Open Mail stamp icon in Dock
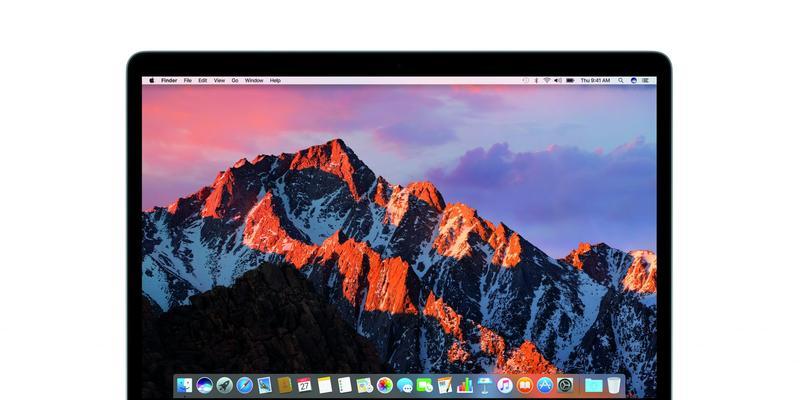This screenshot has width=800, height=400. click(264, 385)
